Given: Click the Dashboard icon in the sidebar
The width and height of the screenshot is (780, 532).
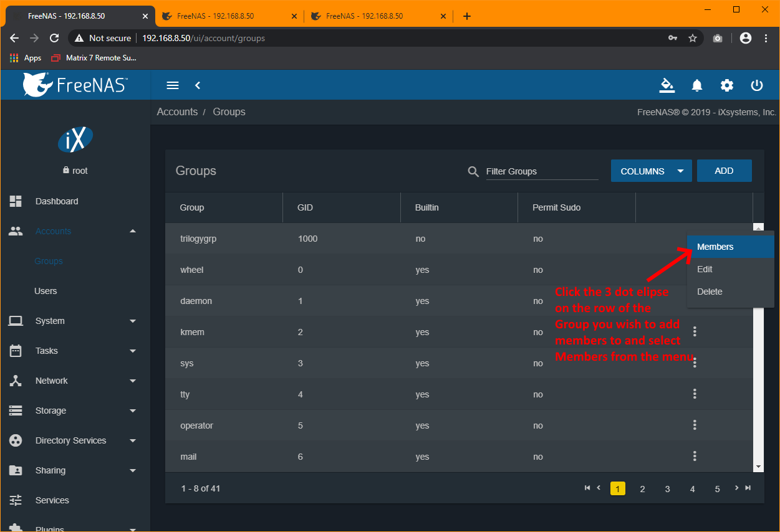Looking at the screenshot, I should [x=16, y=201].
